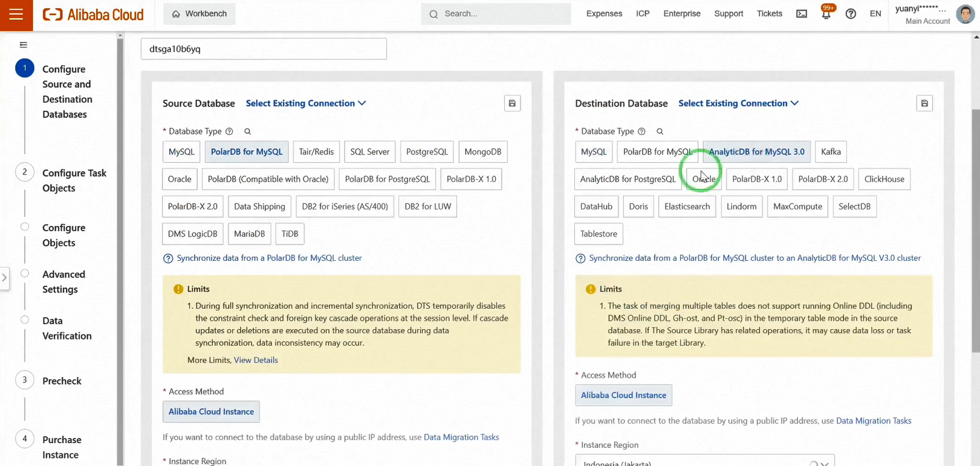Select MariaDB source type
The image size is (980, 466).
point(250,234)
